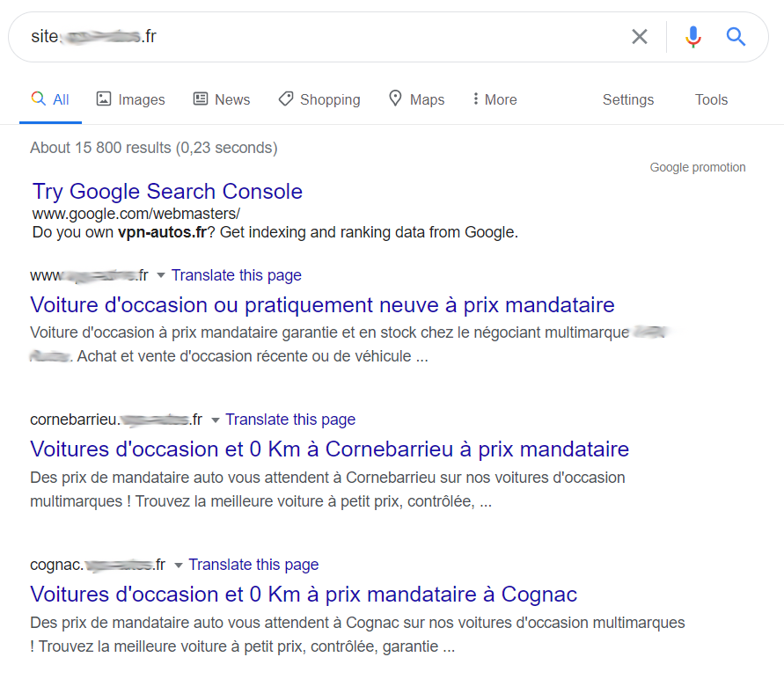Image resolution: width=784 pixels, height=679 pixels.
Task: Translate the www result page
Action: pyautogui.click(x=237, y=275)
